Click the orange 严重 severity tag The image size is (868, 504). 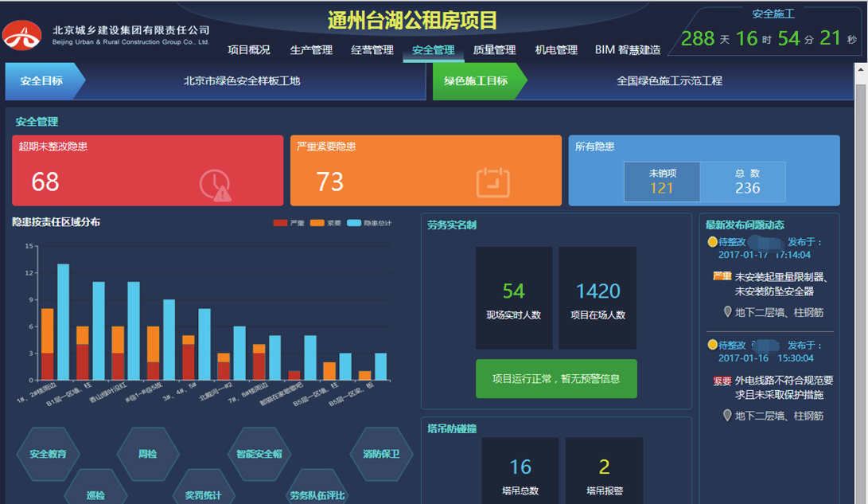coord(722,277)
